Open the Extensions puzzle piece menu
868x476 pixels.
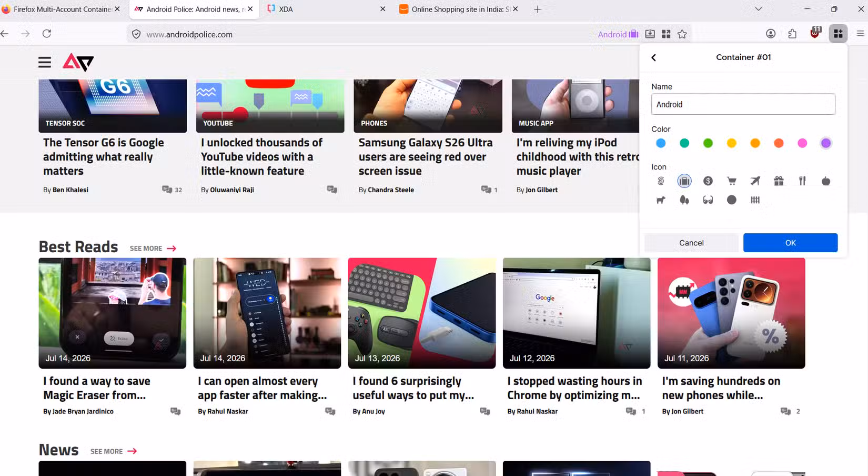(792, 34)
